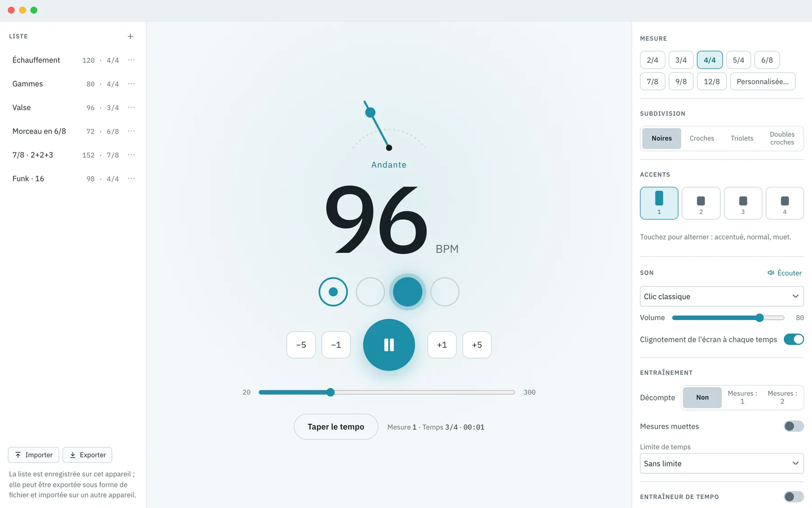Click the Écouter sound preview button
The image size is (812, 508).
784,273
